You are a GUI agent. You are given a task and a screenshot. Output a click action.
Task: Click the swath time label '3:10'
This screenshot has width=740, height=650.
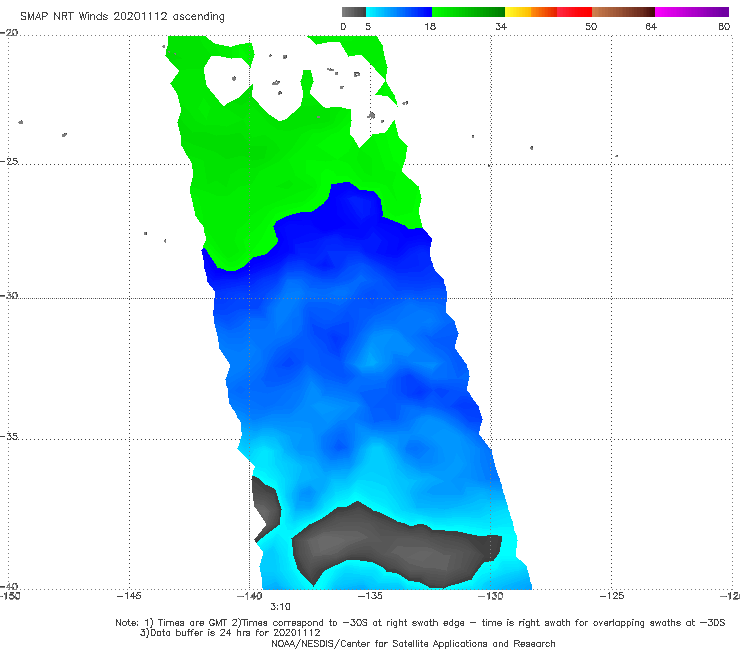[x=280, y=607]
